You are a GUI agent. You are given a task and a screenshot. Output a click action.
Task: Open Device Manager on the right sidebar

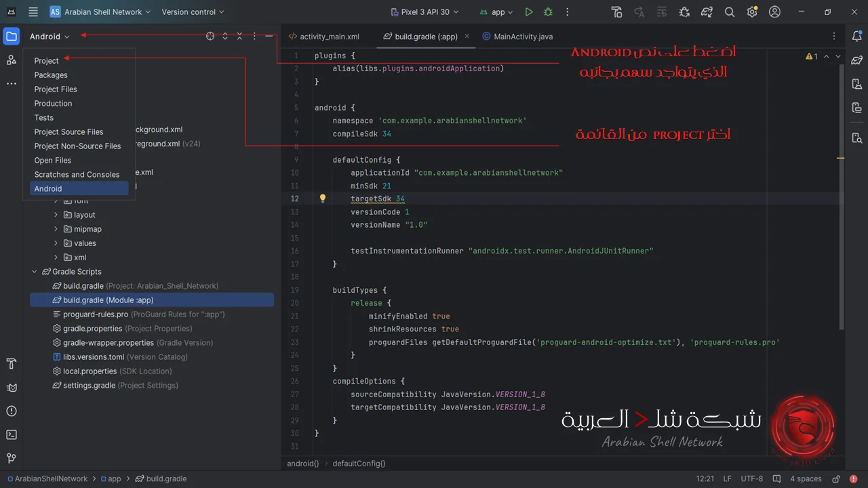coord(856,84)
